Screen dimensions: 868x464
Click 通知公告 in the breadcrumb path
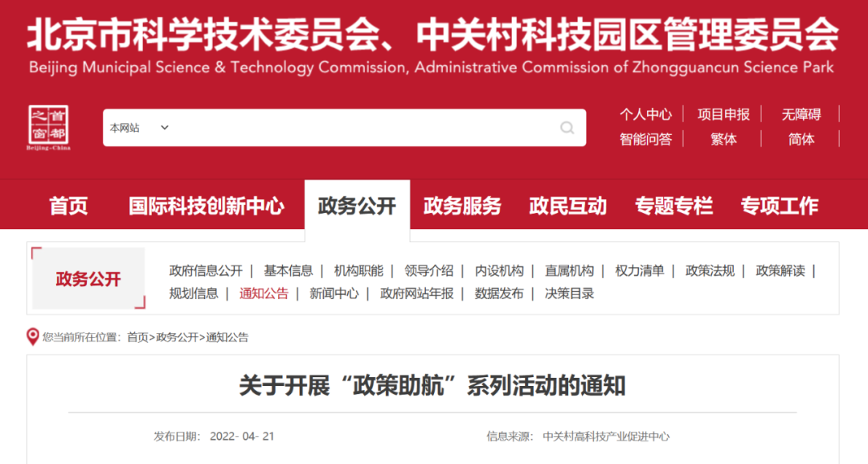(x=227, y=337)
